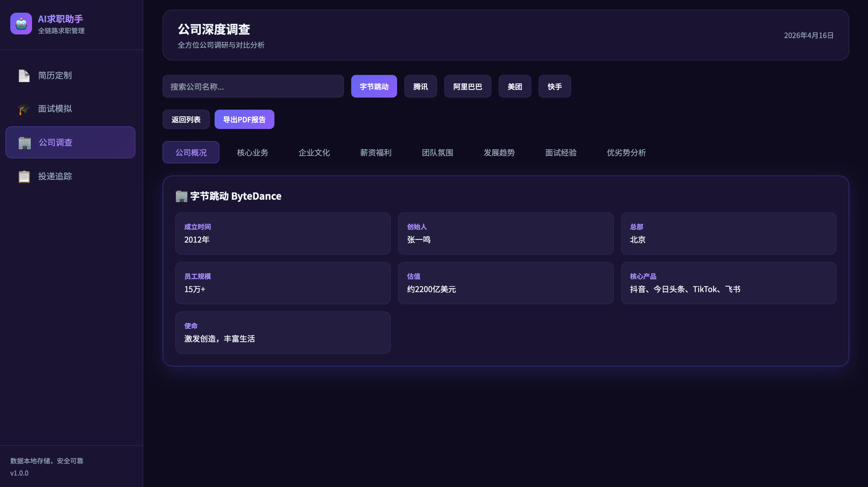Screen dimensions: 868x487
Task: Click the resume document icon in sidebar
Action: tap(24, 76)
